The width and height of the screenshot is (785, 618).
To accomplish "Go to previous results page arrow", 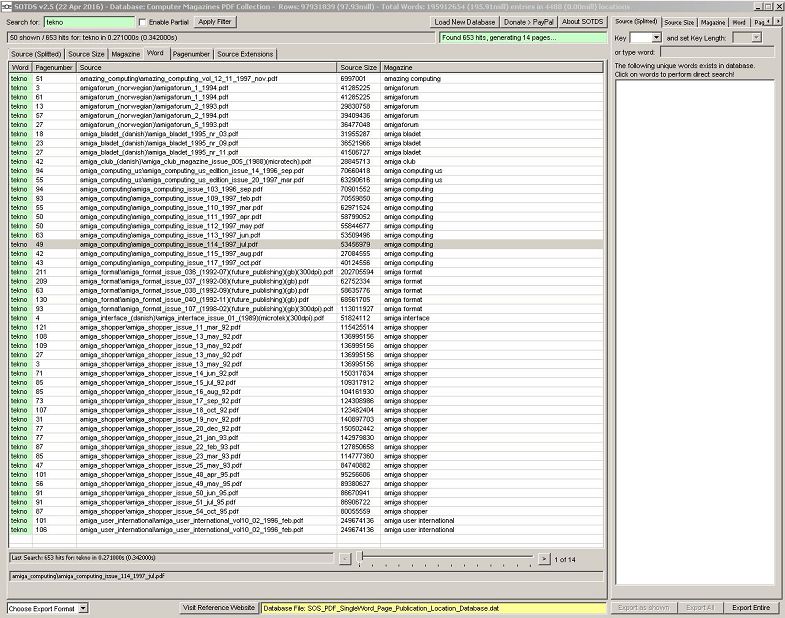I will click(345, 558).
